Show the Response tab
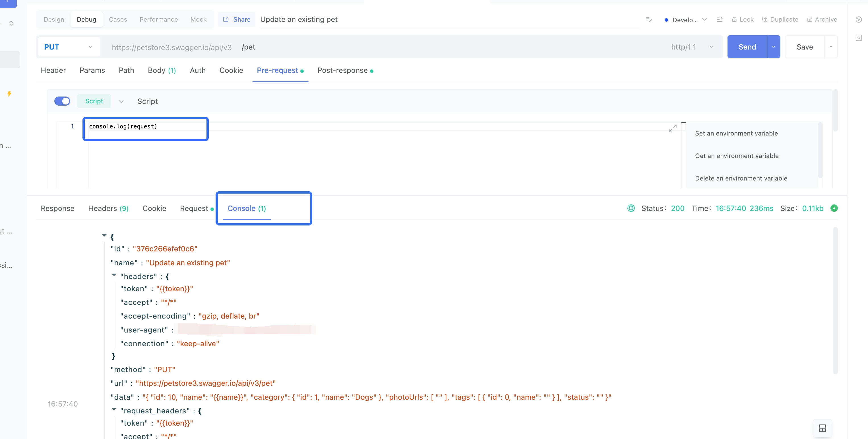 coord(57,208)
